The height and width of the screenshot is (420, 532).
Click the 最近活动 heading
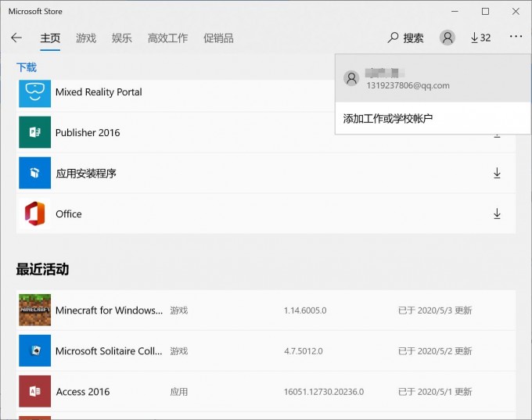[x=42, y=269]
